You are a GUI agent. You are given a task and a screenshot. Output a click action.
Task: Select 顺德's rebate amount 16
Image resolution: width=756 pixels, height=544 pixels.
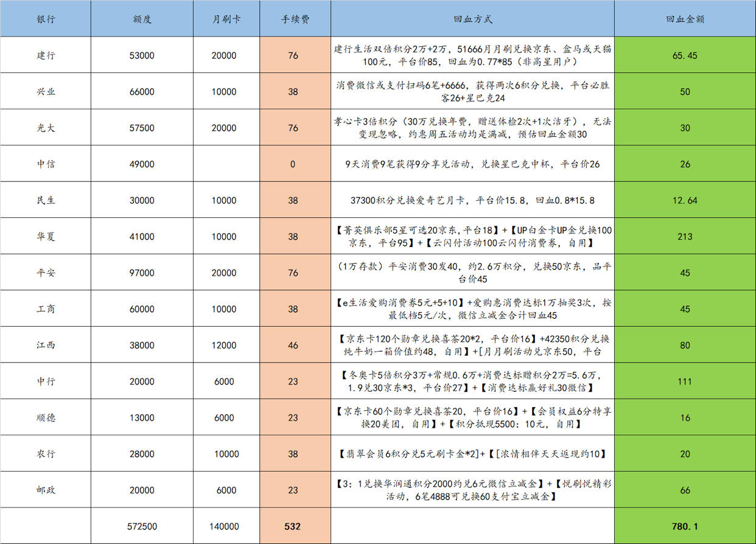pyautogui.click(x=685, y=417)
